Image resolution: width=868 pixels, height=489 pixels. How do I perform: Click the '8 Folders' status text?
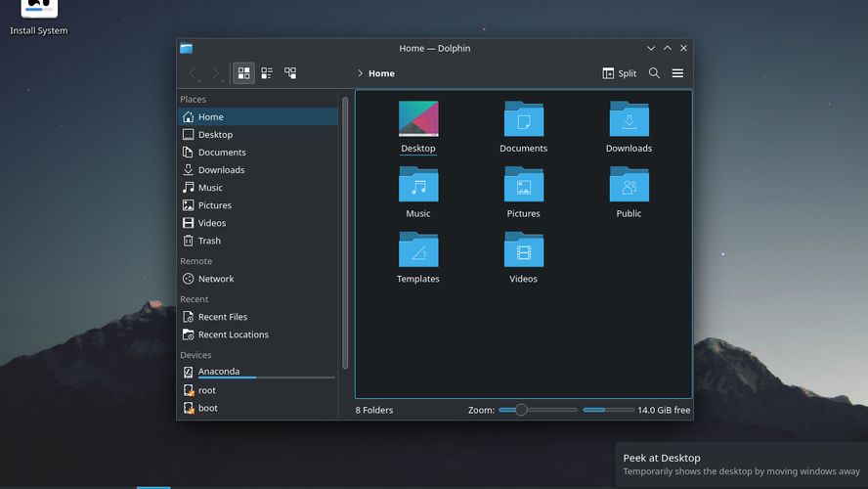click(374, 411)
